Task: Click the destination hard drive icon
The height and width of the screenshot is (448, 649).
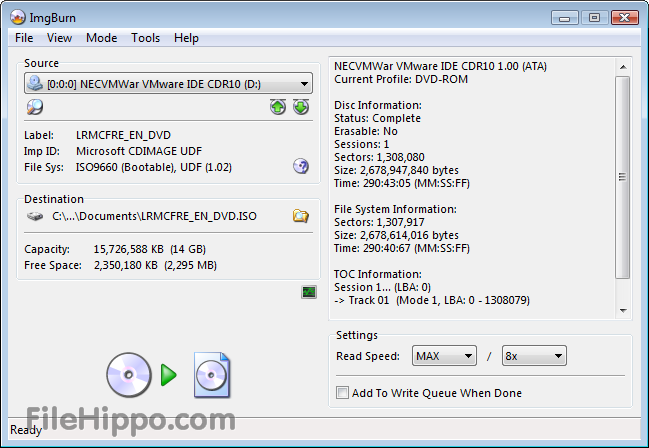Action: [x=35, y=216]
